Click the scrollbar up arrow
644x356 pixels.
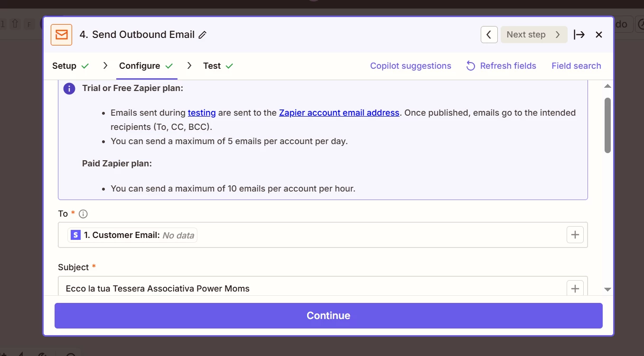[607, 86]
